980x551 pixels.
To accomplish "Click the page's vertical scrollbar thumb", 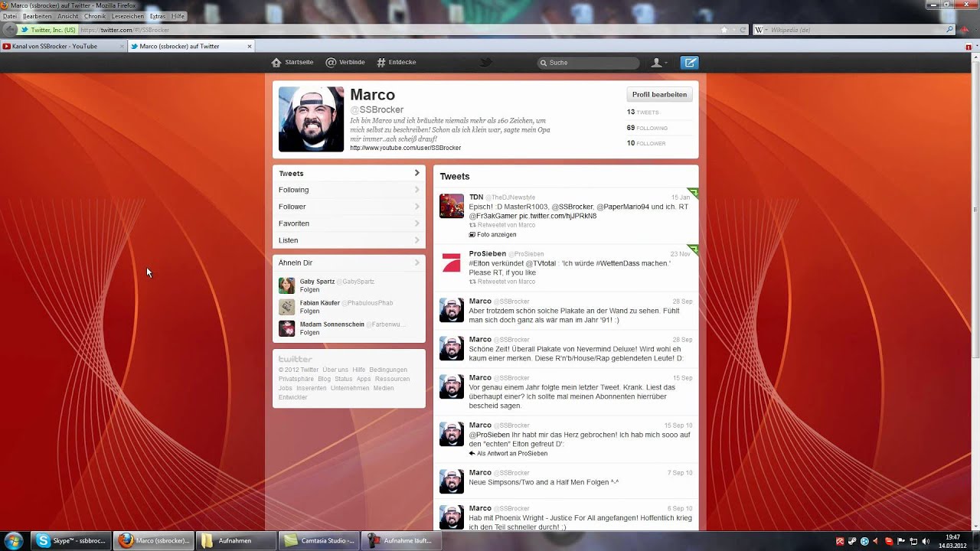I will (x=975, y=210).
